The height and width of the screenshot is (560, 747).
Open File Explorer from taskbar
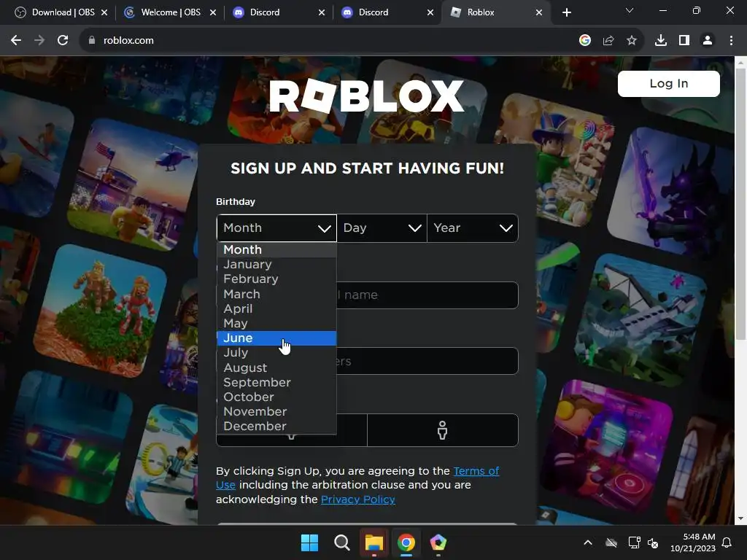pyautogui.click(x=374, y=542)
